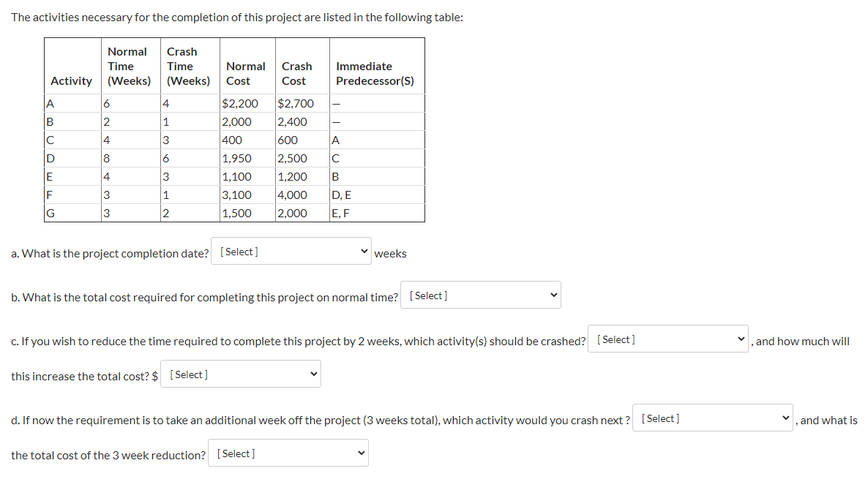Open the next activity to crash dropdown
The width and height of the screenshot is (868, 501).
712,418
